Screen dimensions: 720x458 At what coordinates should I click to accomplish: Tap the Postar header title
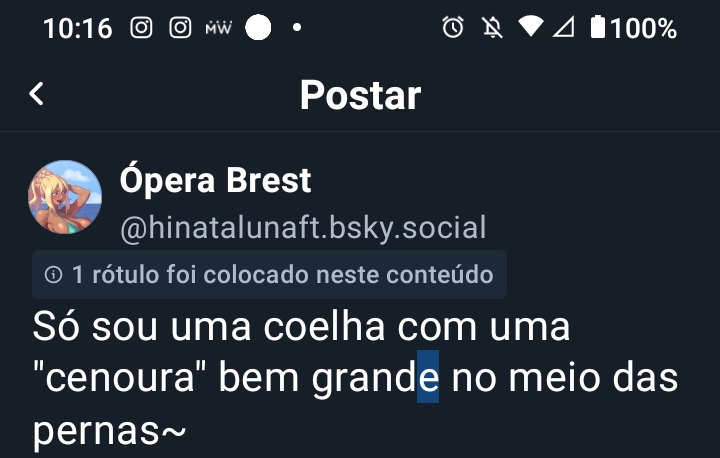click(360, 95)
